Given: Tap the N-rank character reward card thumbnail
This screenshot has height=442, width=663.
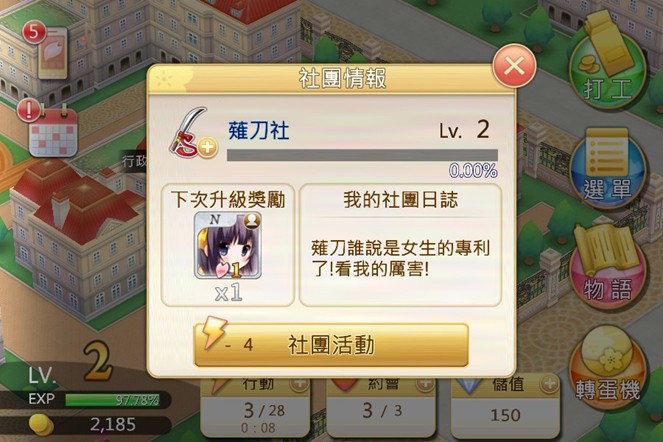Looking at the screenshot, I should (228, 245).
